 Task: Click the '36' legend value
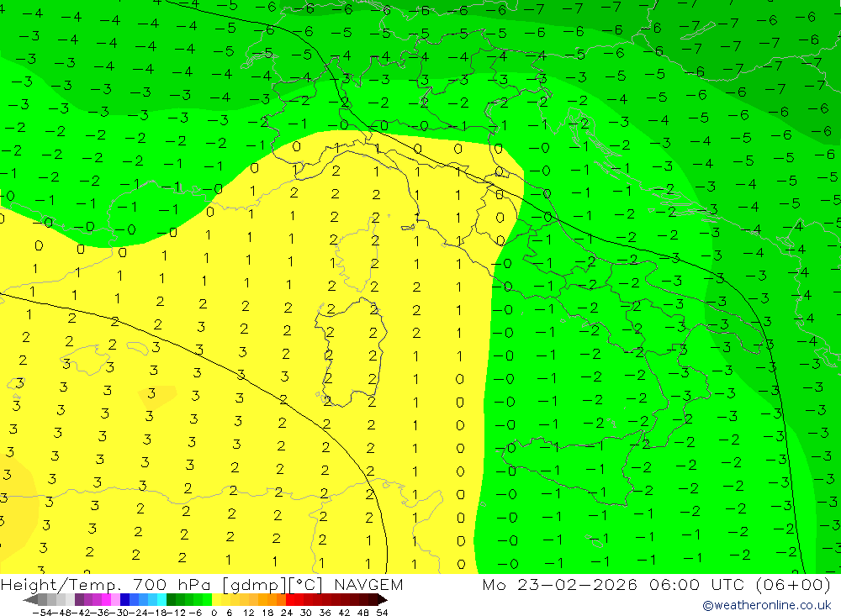(325, 613)
